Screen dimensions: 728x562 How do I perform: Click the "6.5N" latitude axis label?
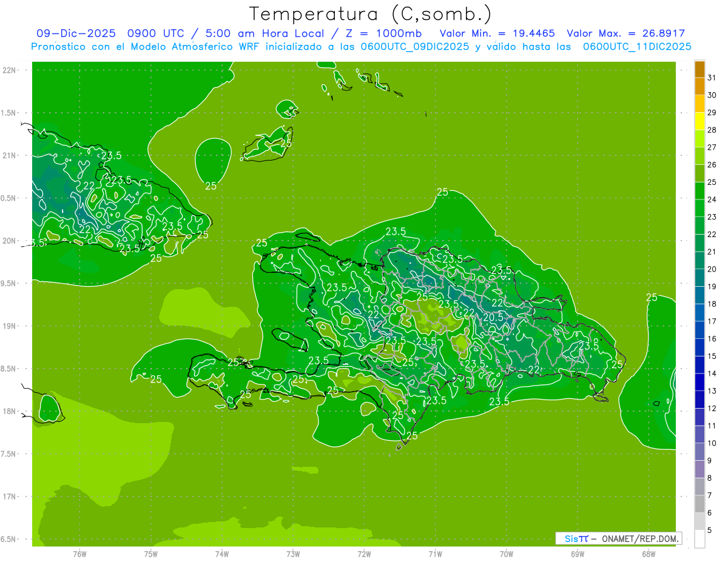[9, 539]
